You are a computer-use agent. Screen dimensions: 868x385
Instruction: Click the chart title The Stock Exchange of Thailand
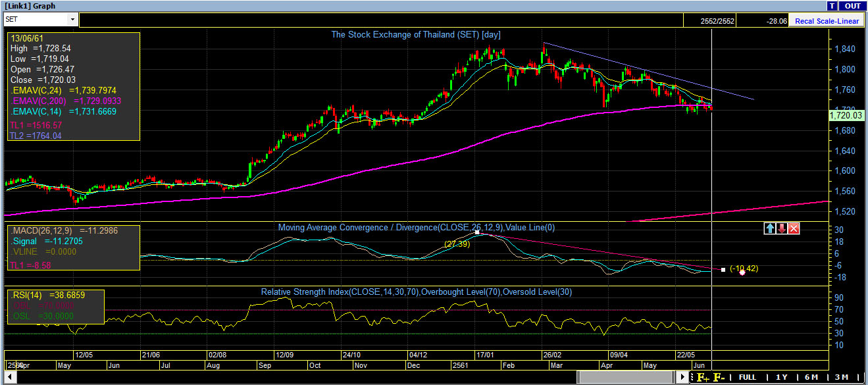(415, 35)
